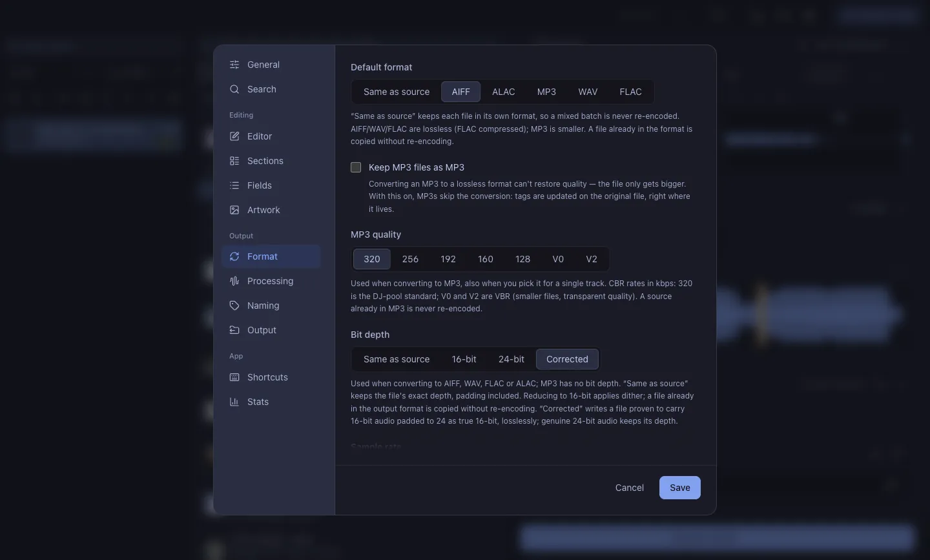Go to Shortcuts settings tab
The height and width of the screenshot is (560, 930).
(x=271, y=377)
